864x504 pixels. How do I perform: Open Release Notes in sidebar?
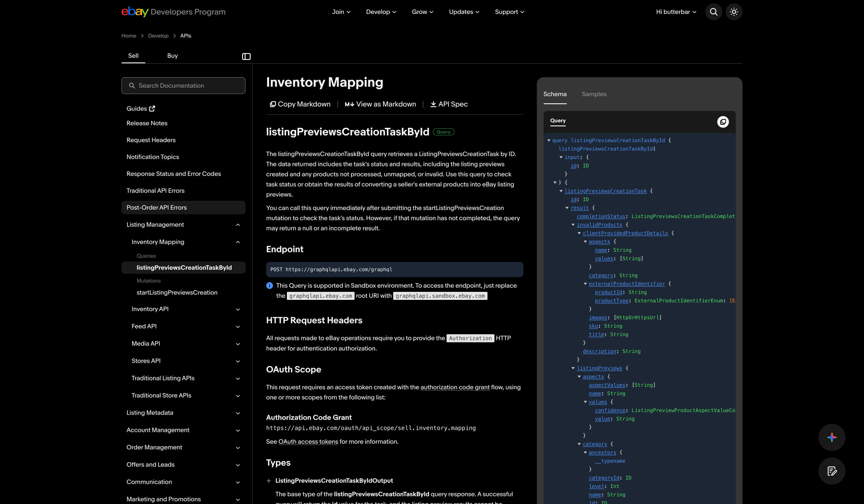[147, 123]
